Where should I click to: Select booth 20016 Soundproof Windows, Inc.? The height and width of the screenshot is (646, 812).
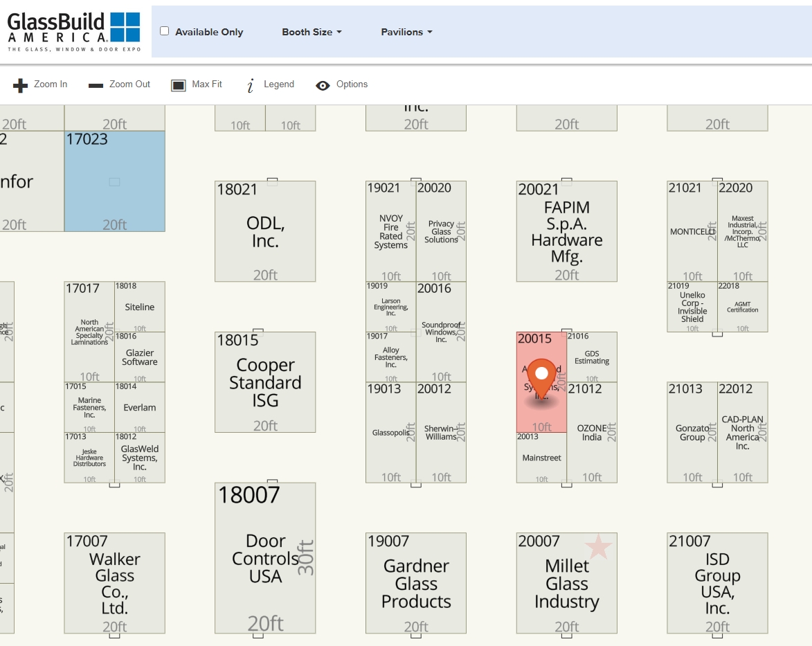[441, 332]
